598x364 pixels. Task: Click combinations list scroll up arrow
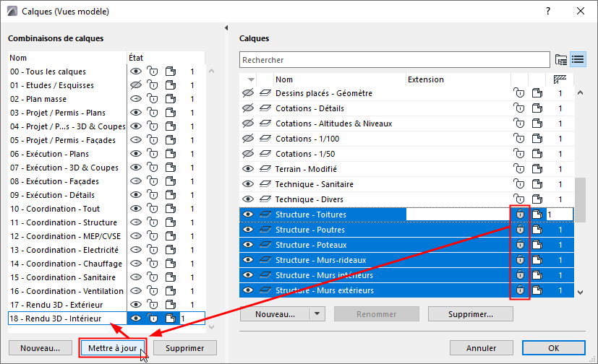[x=212, y=71]
